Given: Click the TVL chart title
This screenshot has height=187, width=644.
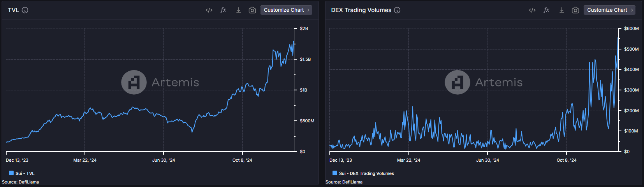Looking at the screenshot, I should tap(14, 10).
